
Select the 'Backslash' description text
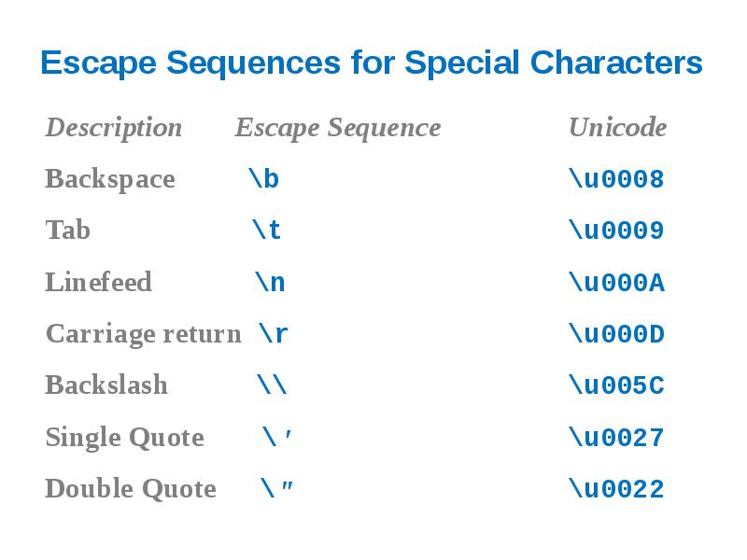pos(106,385)
